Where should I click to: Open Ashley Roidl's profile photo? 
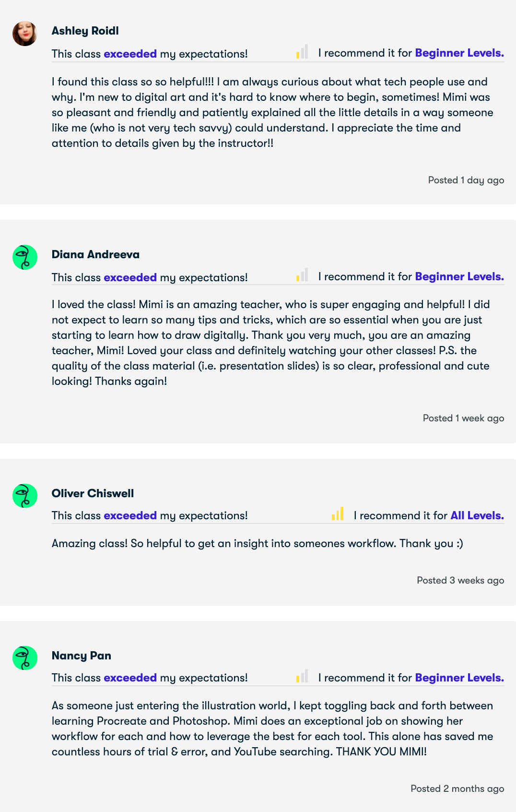25,34
